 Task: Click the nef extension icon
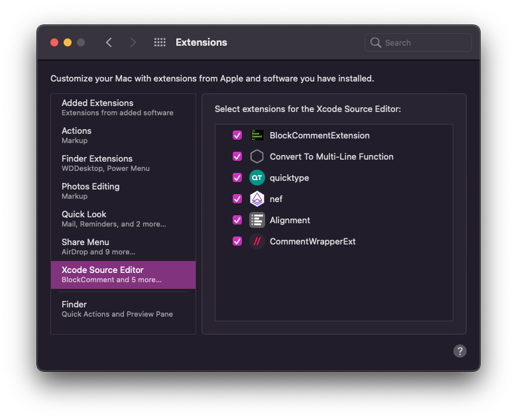pos(257,199)
